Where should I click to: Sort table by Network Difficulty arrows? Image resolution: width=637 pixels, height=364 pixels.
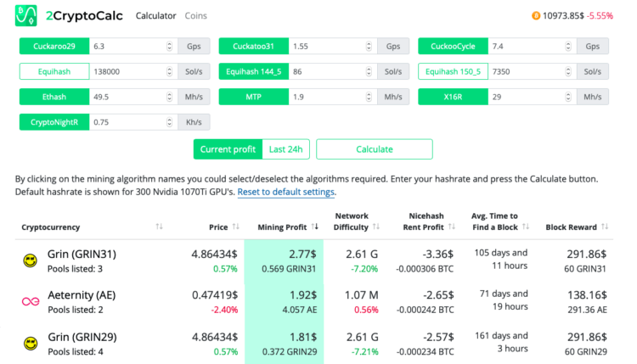tap(376, 227)
